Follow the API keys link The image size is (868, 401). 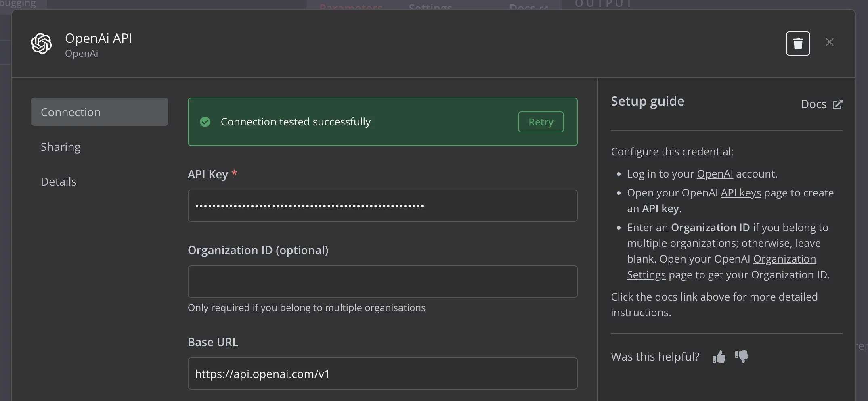[x=741, y=193]
